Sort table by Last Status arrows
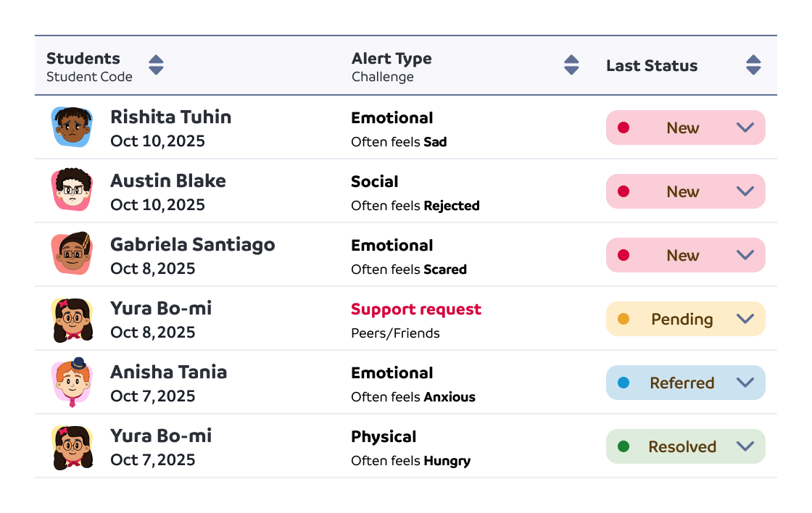Screen dimensions: 812x513 (x=753, y=65)
